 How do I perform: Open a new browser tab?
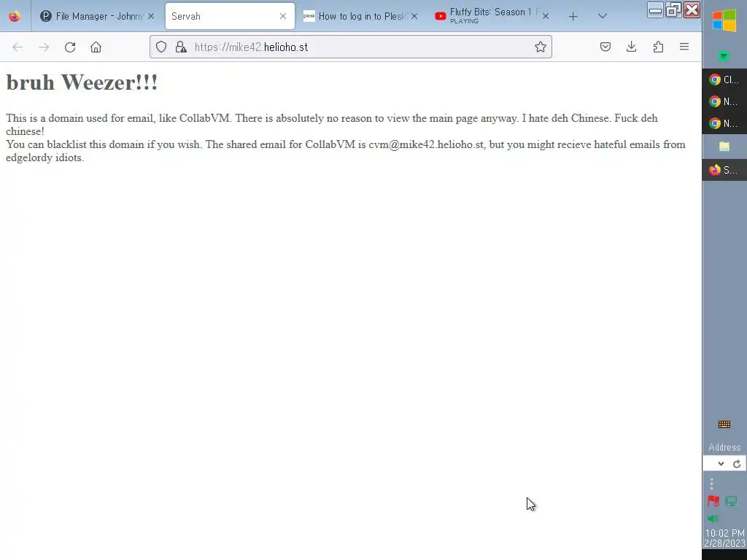573,17
